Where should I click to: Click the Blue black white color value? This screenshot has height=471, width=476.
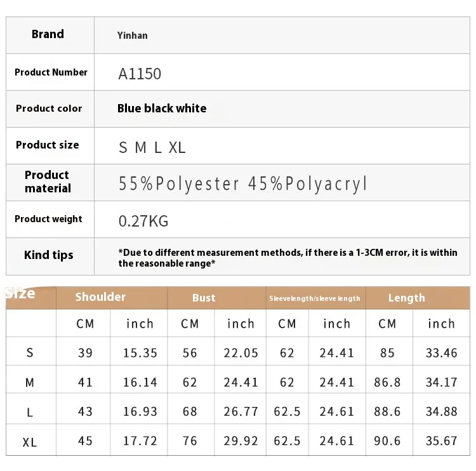(162, 109)
